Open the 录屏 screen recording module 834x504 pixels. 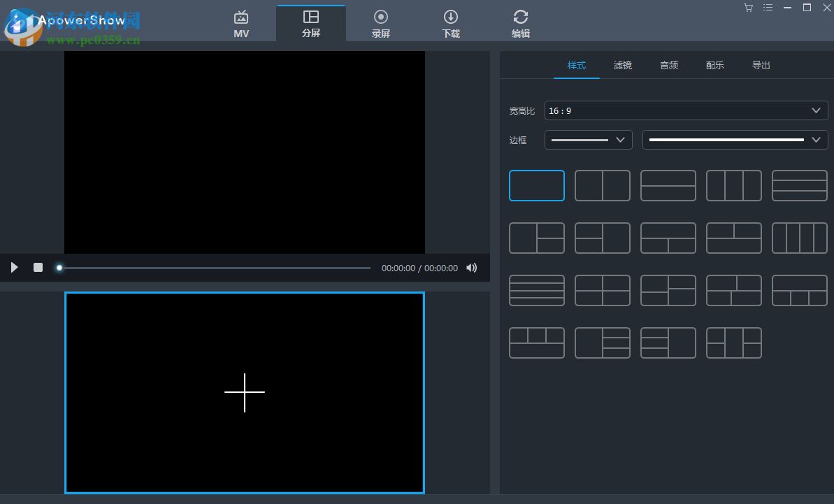click(381, 24)
